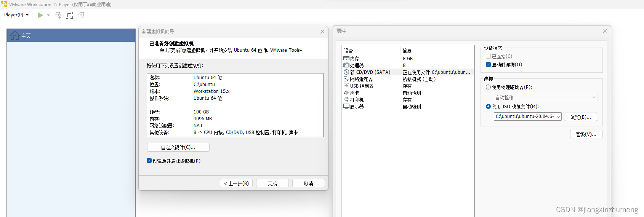
Task: Click the Send Ctrl+Alt+Del toolbar icon
Action: tap(58, 15)
